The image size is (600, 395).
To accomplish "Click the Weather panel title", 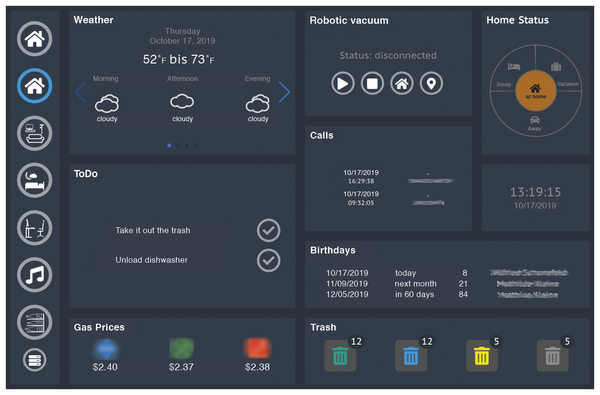I will (93, 20).
